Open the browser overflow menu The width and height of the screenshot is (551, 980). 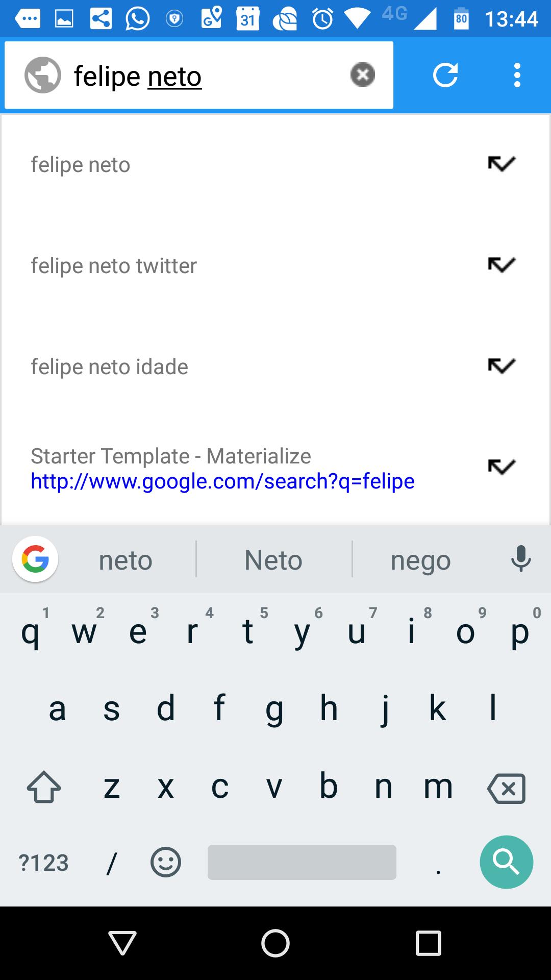click(517, 75)
